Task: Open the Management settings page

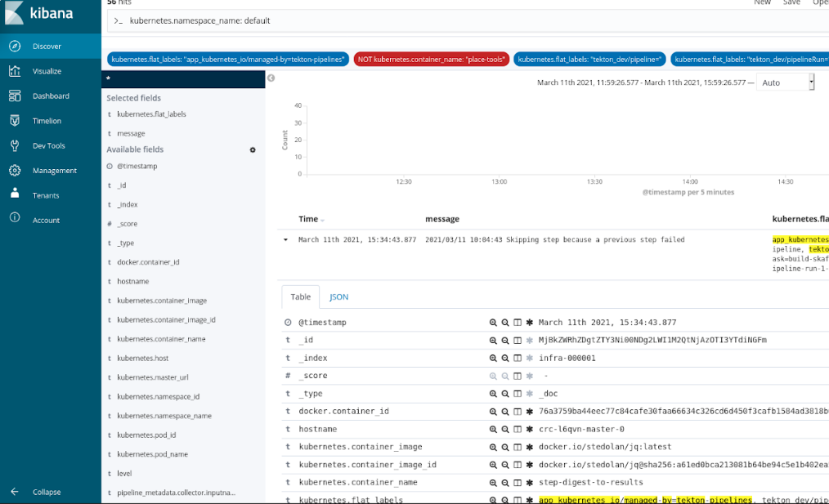Action: tap(54, 171)
